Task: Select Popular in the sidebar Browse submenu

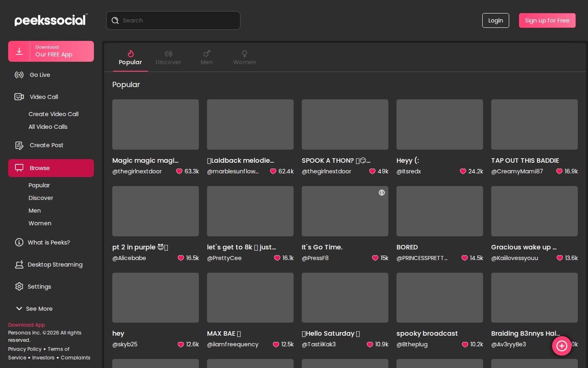Action: point(39,185)
